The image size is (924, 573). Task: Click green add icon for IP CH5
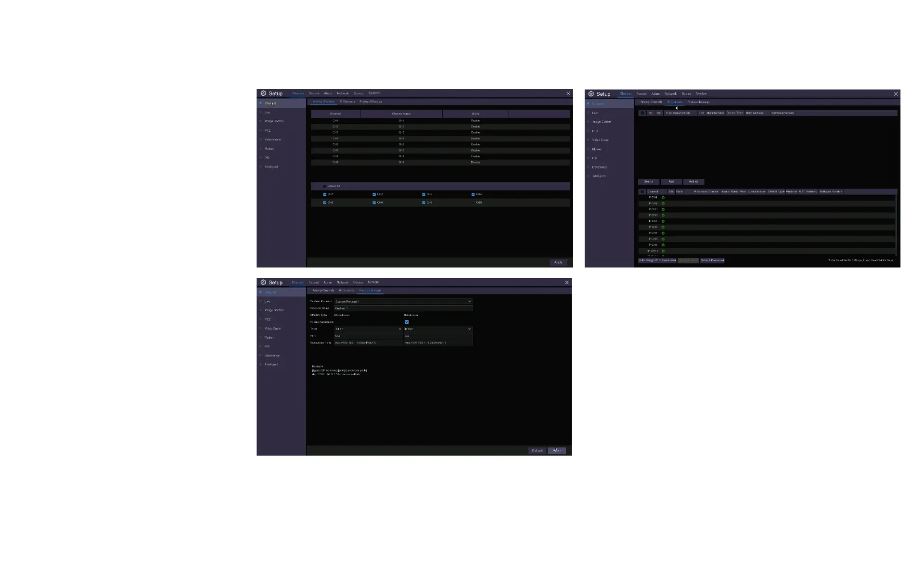coord(663,221)
